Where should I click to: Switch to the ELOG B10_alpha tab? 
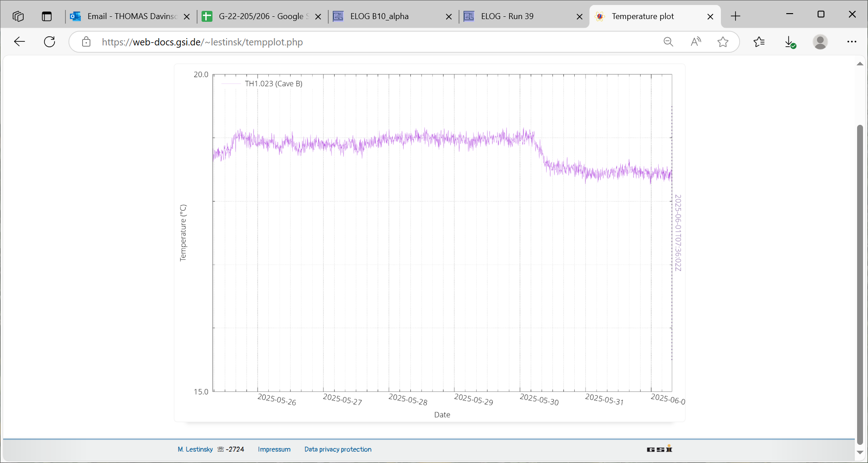[x=386, y=16]
